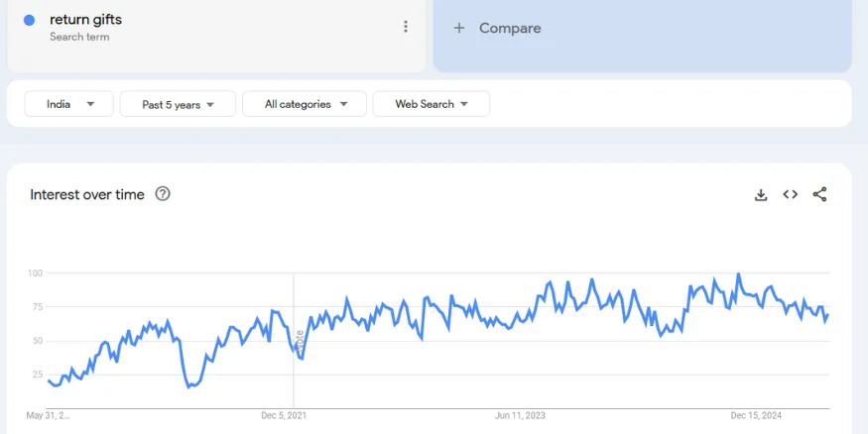Click the May 31 starting date label
Viewport: 868px width, 434px height.
[49, 415]
